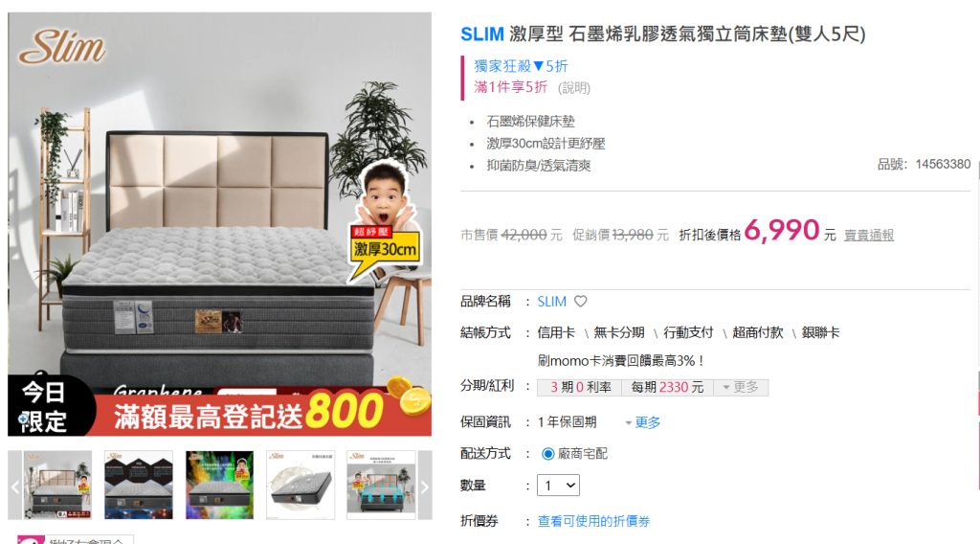Open the SLIM brand name link
980x544 pixels.
tap(552, 302)
